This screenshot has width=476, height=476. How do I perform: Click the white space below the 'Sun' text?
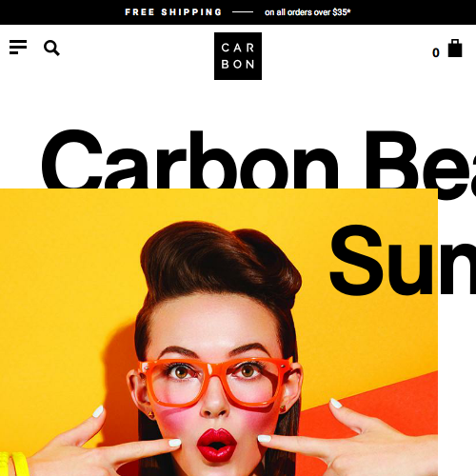pos(457,387)
